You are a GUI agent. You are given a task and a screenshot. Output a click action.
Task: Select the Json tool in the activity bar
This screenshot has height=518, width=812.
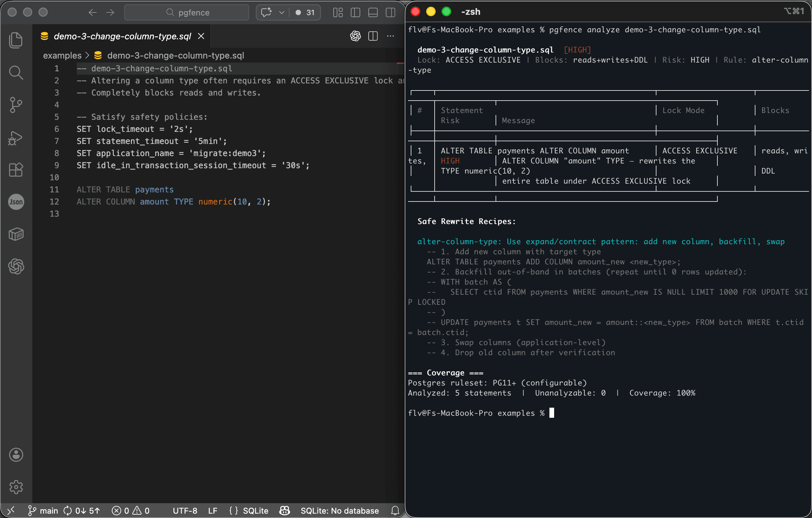pos(16,201)
